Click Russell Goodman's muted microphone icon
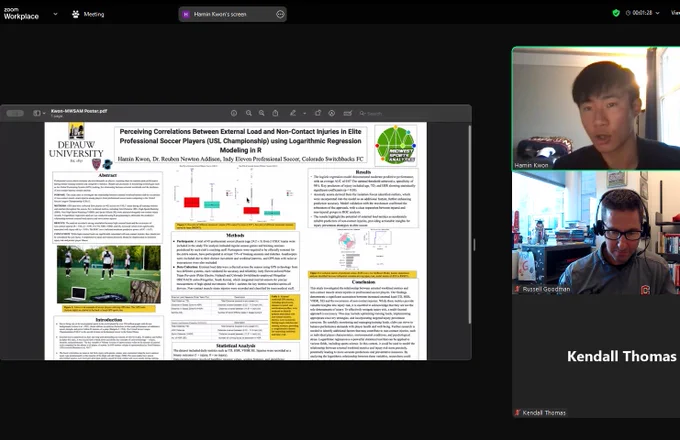Screen dimensions: 680x440 pos(517,289)
